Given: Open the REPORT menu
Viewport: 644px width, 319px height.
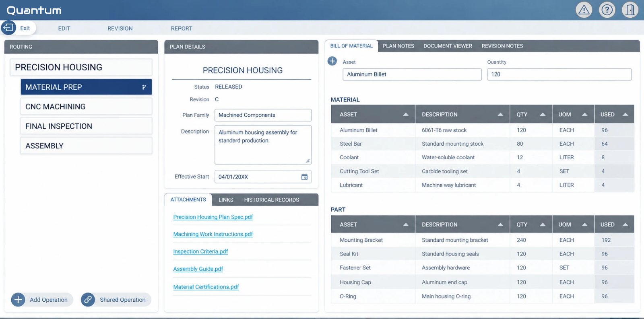Looking at the screenshot, I should (182, 29).
